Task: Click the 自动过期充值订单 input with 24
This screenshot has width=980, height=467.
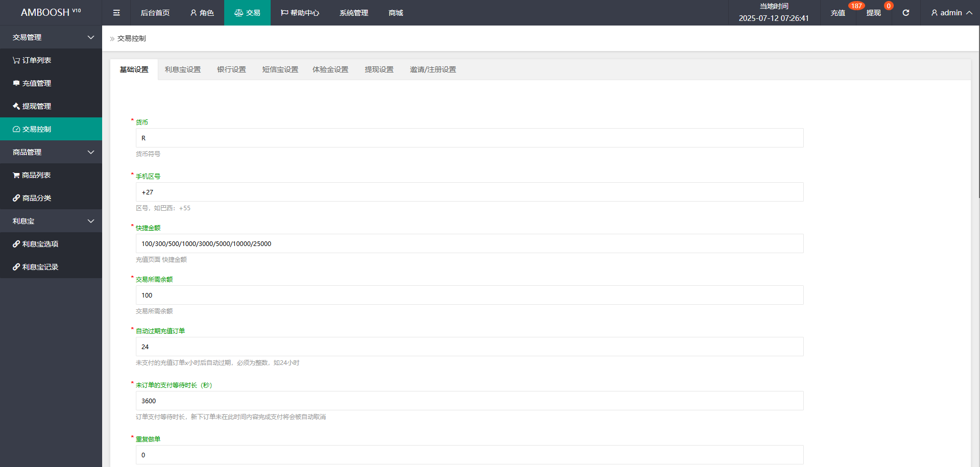Action: (469, 347)
